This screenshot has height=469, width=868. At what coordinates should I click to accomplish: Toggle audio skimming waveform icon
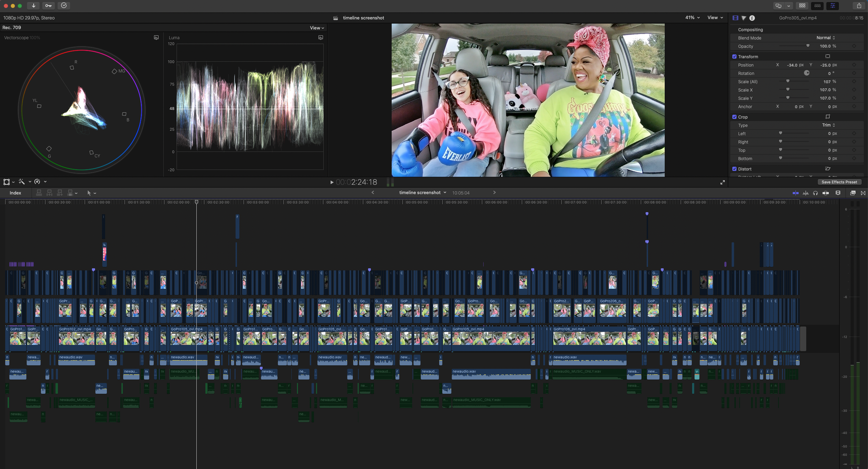(x=806, y=193)
